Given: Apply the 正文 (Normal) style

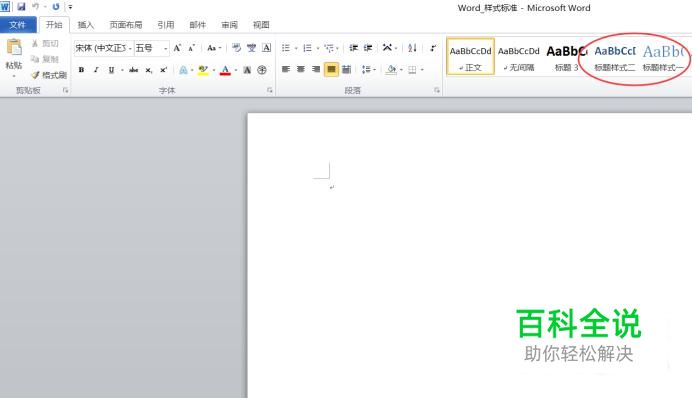Looking at the screenshot, I should (470, 57).
